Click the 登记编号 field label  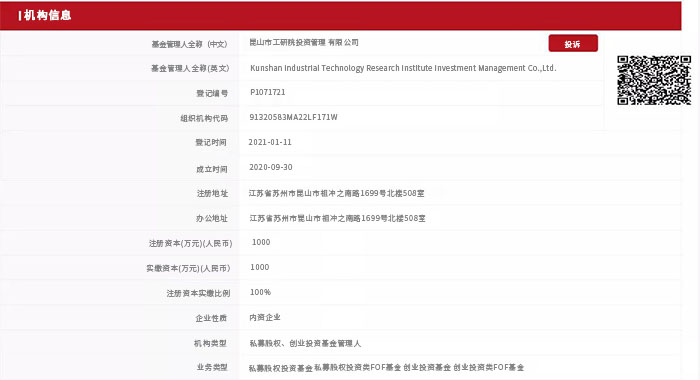(212, 93)
